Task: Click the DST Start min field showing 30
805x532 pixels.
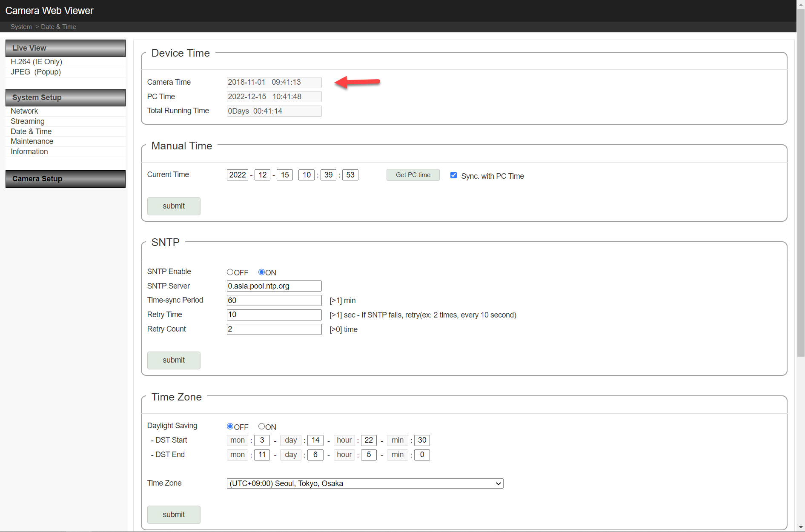Action: (422, 440)
